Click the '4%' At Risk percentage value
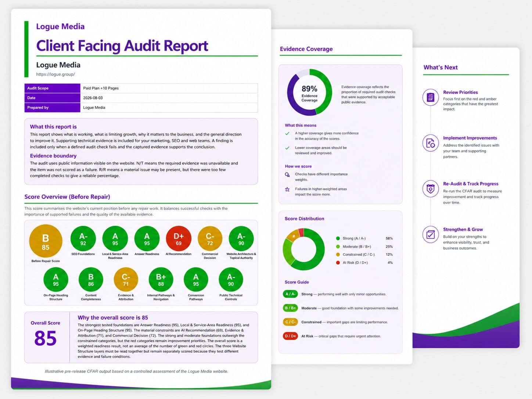 (x=390, y=263)
